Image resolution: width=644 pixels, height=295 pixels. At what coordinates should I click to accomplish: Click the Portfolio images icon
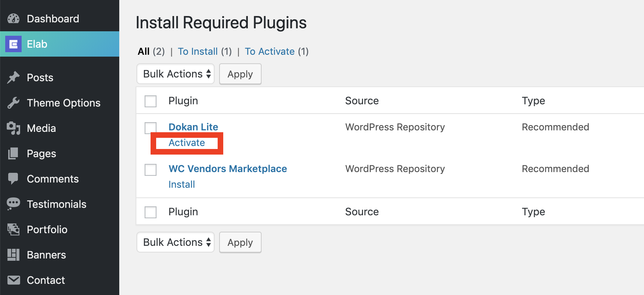pyautogui.click(x=13, y=229)
